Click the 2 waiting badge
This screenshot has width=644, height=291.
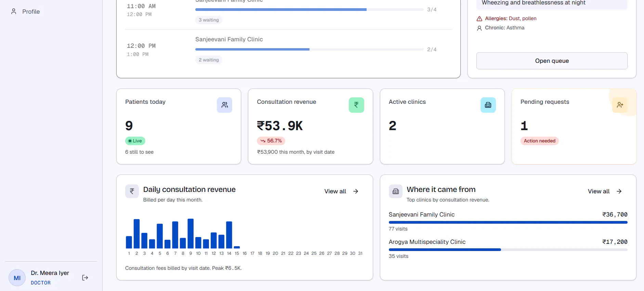point(209,60)
